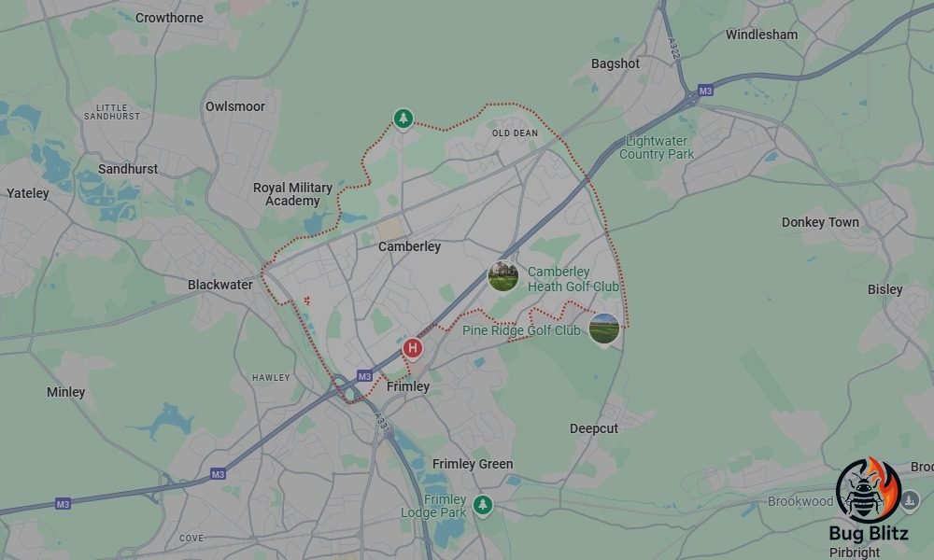Click the Donkey Town place label
Viewport: 934px width, 560px height.
pos(820,222)
